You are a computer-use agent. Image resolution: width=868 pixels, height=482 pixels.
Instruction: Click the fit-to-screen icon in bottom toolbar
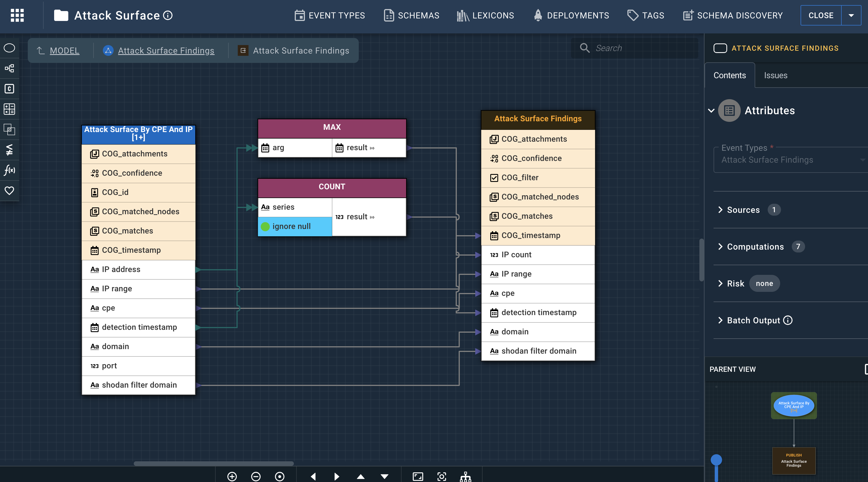point(418,476)
